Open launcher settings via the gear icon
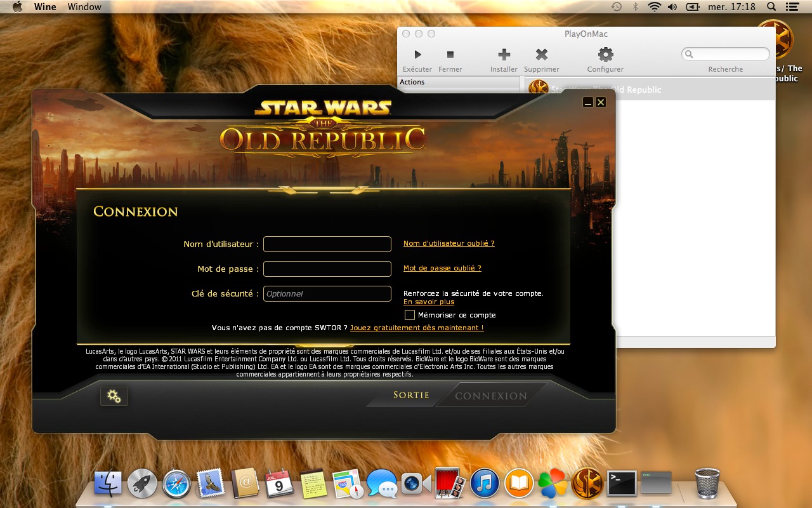The image size is (812, 508). click(x=114, y=396)
